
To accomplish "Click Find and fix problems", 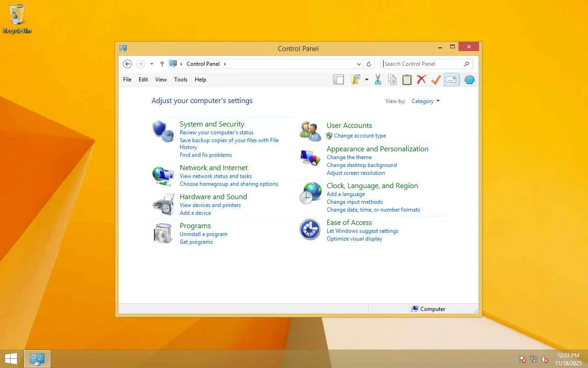I will pos(206,155).
